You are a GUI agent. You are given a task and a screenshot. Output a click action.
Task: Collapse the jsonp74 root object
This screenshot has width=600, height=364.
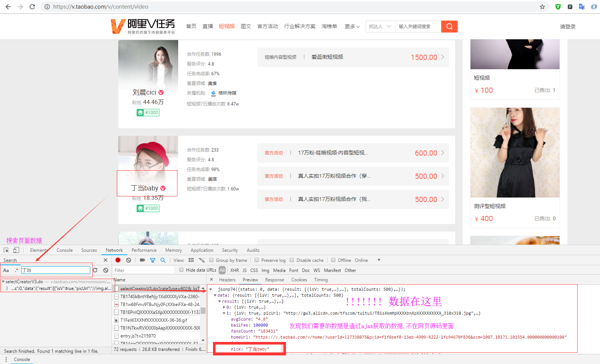coord(211,289)
